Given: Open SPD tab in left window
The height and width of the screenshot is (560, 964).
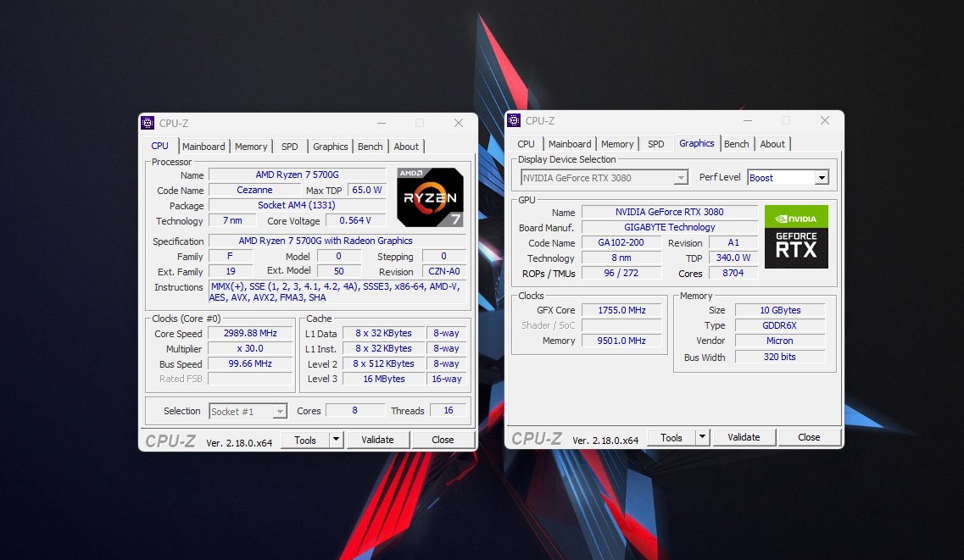Looking at the screenshot, I should point(290,147).
